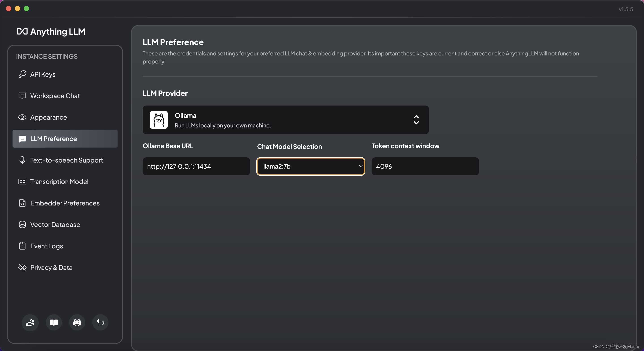Go to Embedder Preferences section
644x351 pixels.
[x=65, y=203]
